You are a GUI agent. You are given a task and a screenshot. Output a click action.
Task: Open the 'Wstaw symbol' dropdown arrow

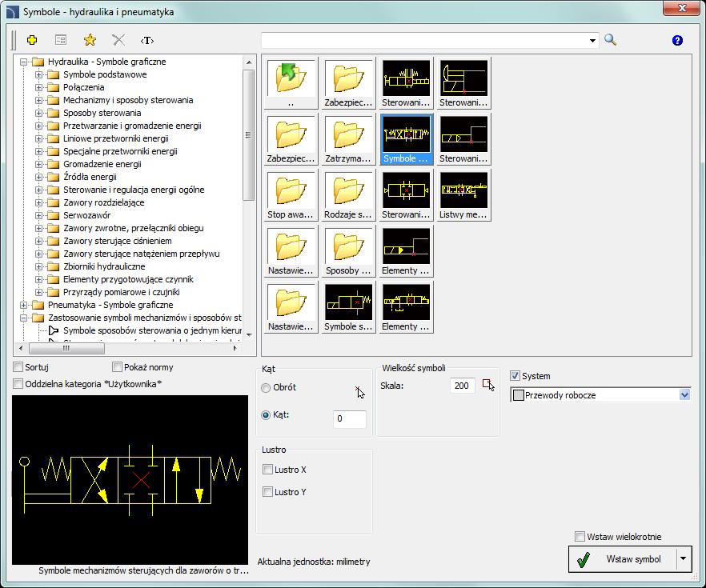(684, 558)
